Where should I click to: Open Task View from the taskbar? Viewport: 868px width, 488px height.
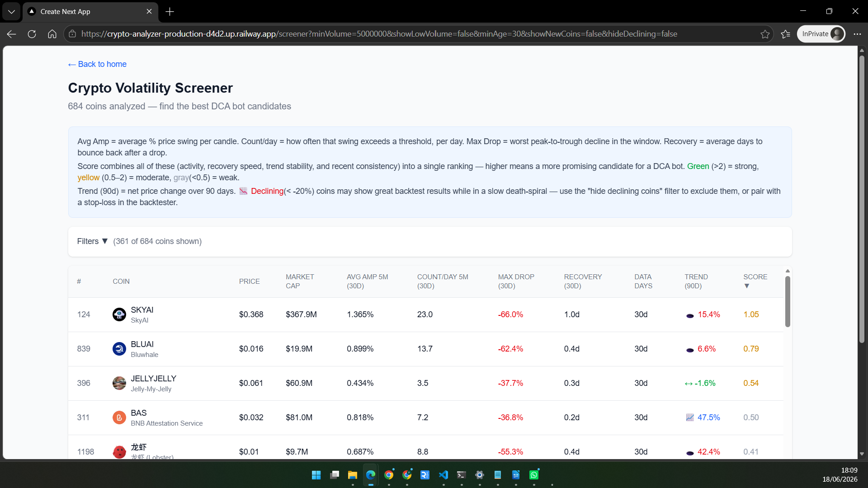point(335,475)
